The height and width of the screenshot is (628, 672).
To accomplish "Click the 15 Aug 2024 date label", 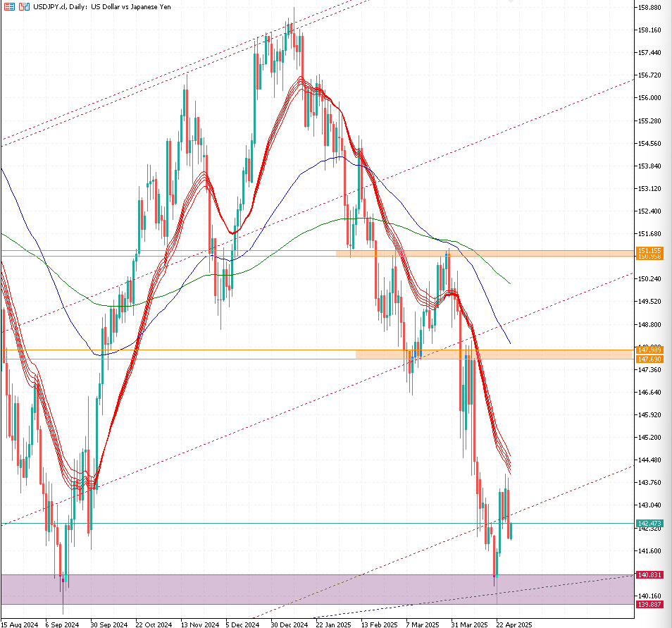I will (20, 624).
